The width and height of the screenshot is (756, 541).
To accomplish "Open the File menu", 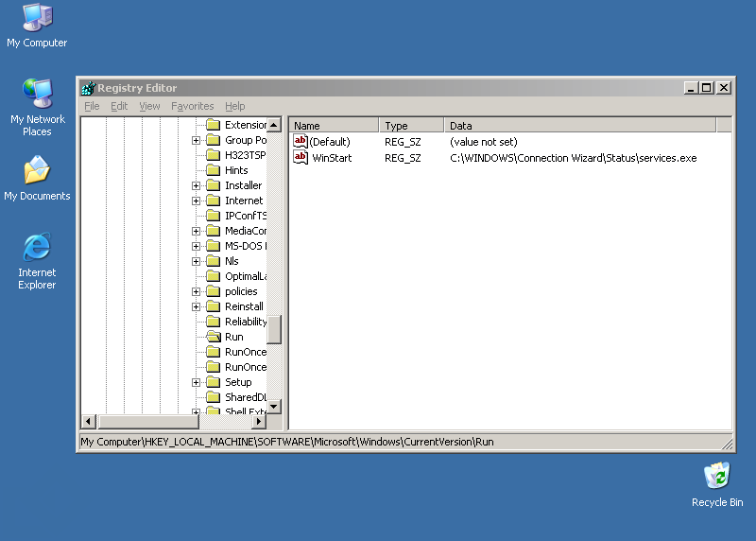I will (x=92, y=106).
